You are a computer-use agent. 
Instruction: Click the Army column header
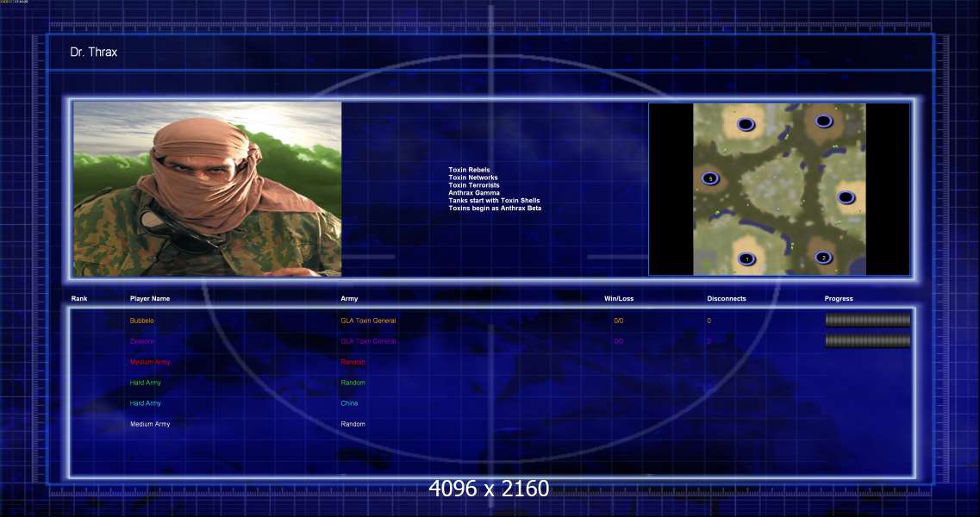click(349, 299)
